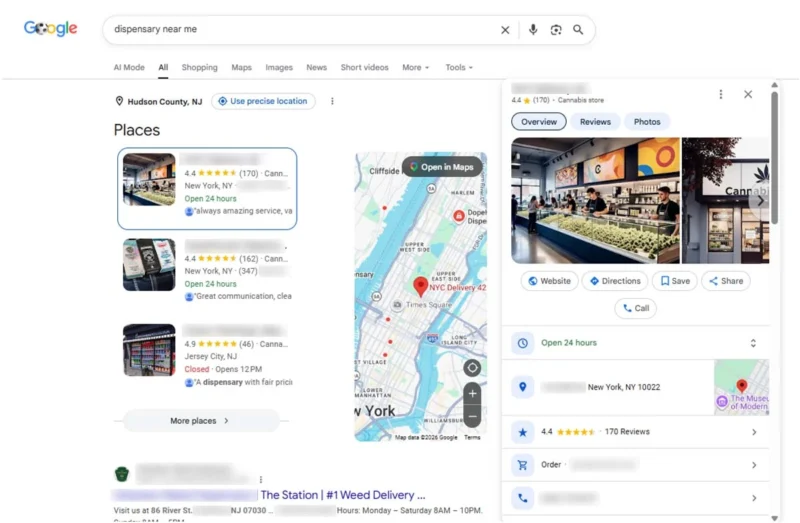Click Use precise location
The height and width of the screenshot is (523, 800).
coord(263,101)
